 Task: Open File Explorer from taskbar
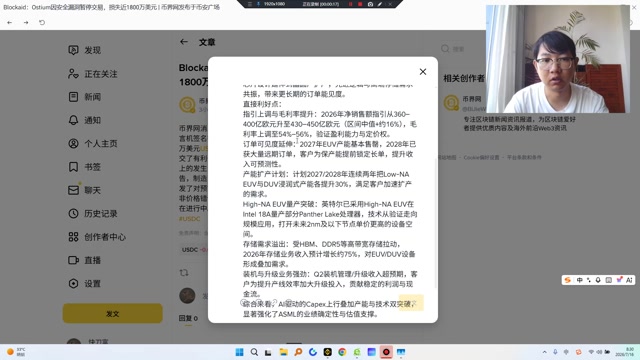point(284,352)
